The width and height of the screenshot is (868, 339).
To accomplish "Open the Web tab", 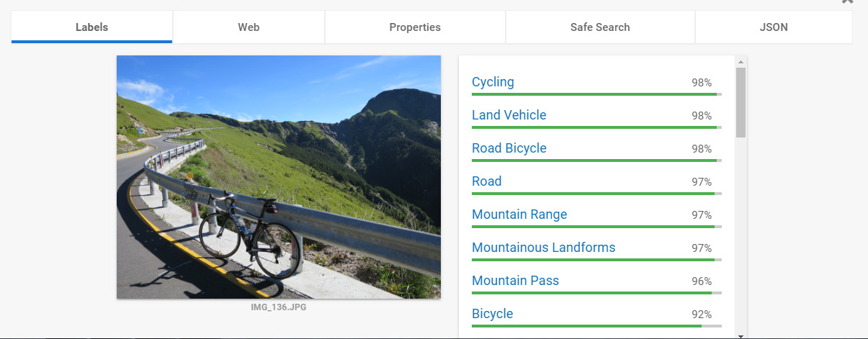I will click(x=249, y=27).
